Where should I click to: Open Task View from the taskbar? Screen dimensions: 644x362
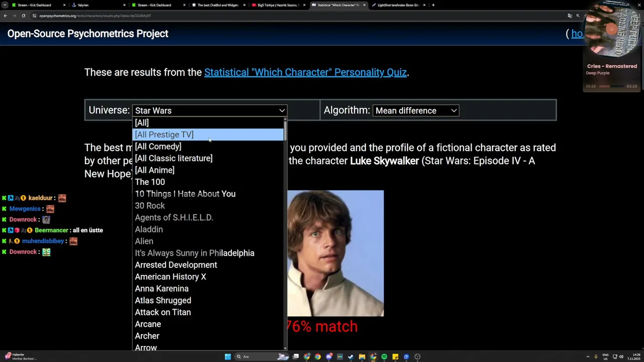pyautogui.click(x=296, y=356)
